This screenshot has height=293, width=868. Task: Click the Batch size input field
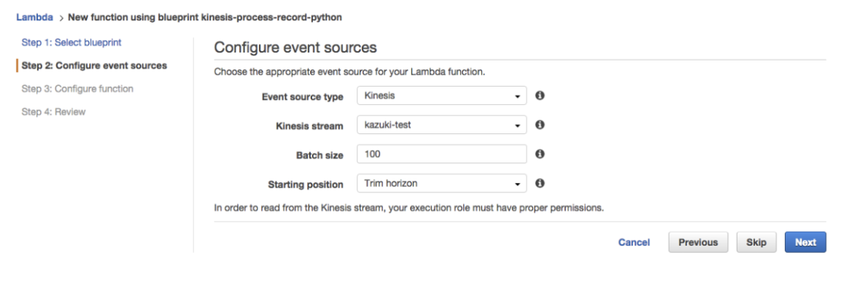point(441,155)
